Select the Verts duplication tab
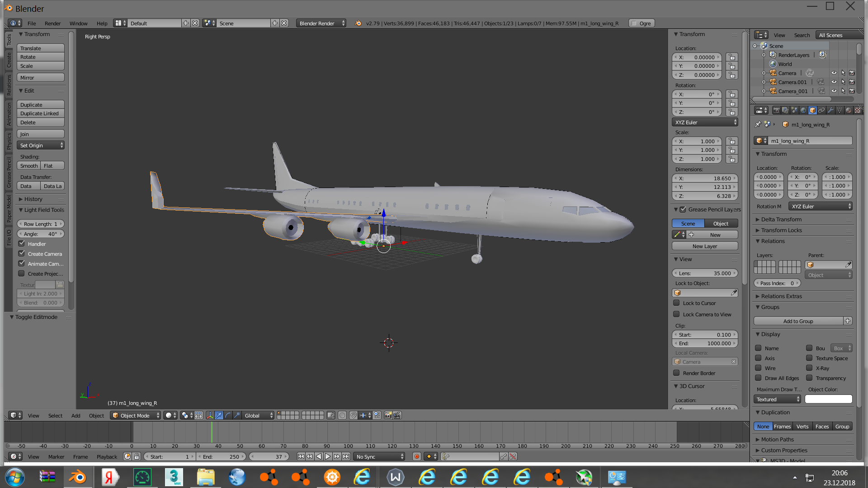This screenshot has width=868, height=488. [802, 427]
